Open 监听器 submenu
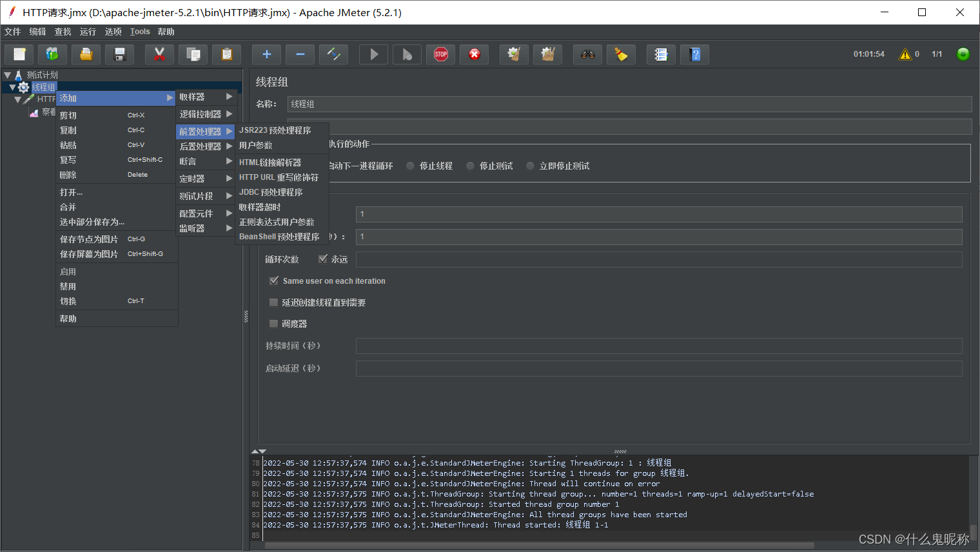This screenshot has height=552, width=980. pyautogui.click(x=206, y=228)
